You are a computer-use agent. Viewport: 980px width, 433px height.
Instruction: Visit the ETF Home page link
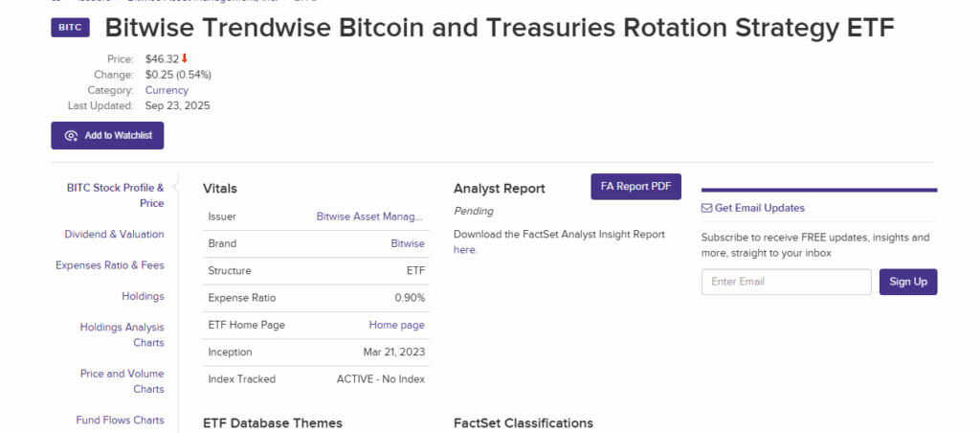[396, 325]
